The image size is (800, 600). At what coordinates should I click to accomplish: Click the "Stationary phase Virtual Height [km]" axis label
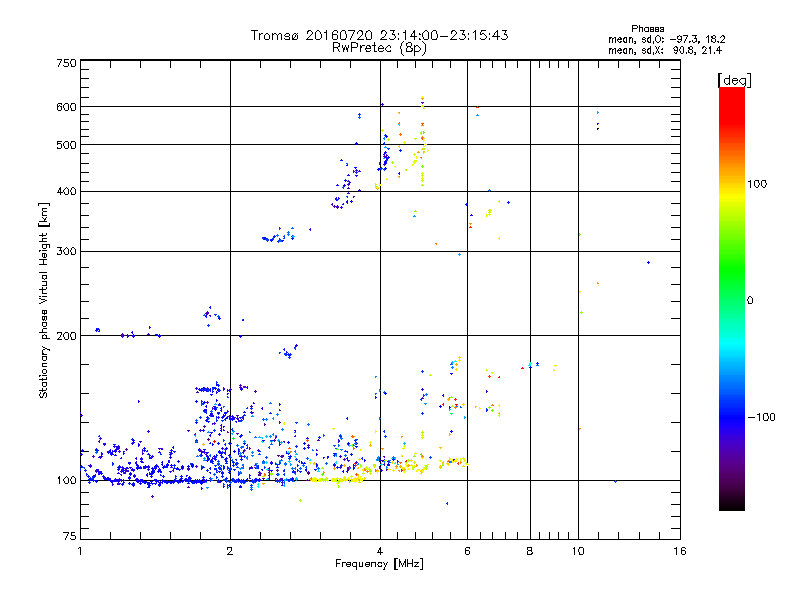coord(44,301)
